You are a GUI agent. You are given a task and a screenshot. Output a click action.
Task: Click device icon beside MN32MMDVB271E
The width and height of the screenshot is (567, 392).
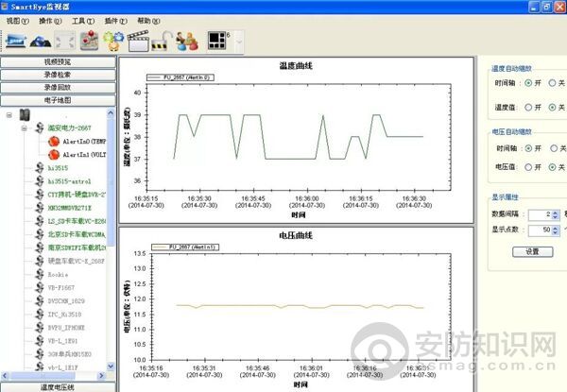pos(40,208)
